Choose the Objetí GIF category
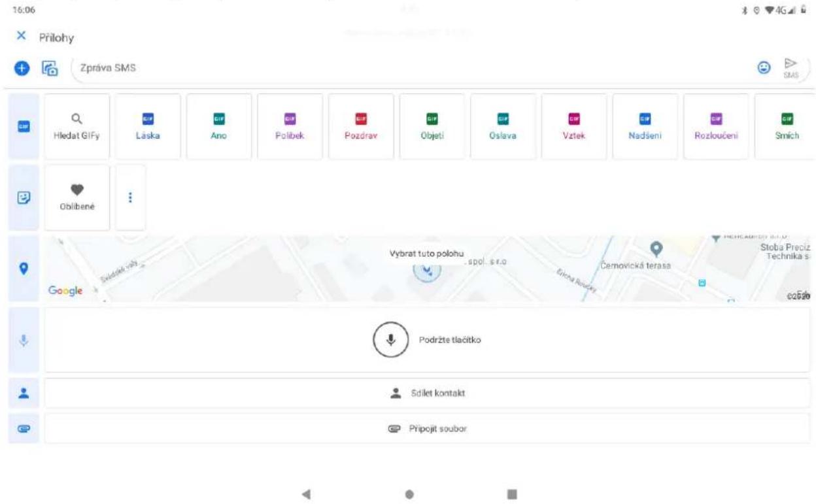816x504 pixels. (432, 126)
